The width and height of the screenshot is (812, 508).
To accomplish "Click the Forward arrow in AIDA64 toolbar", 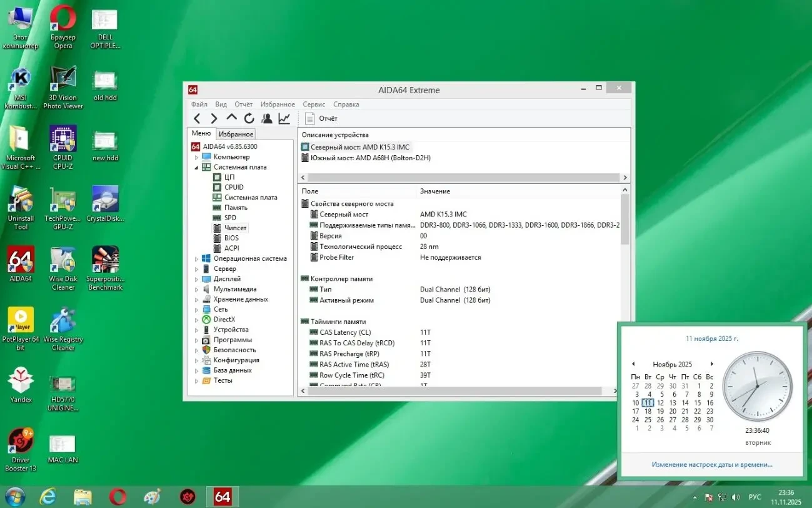I will 214,118.
